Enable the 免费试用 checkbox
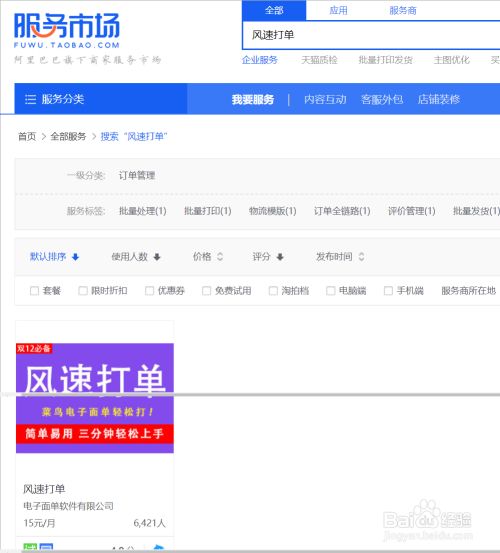The image size is (500, 553). (207, 291)
